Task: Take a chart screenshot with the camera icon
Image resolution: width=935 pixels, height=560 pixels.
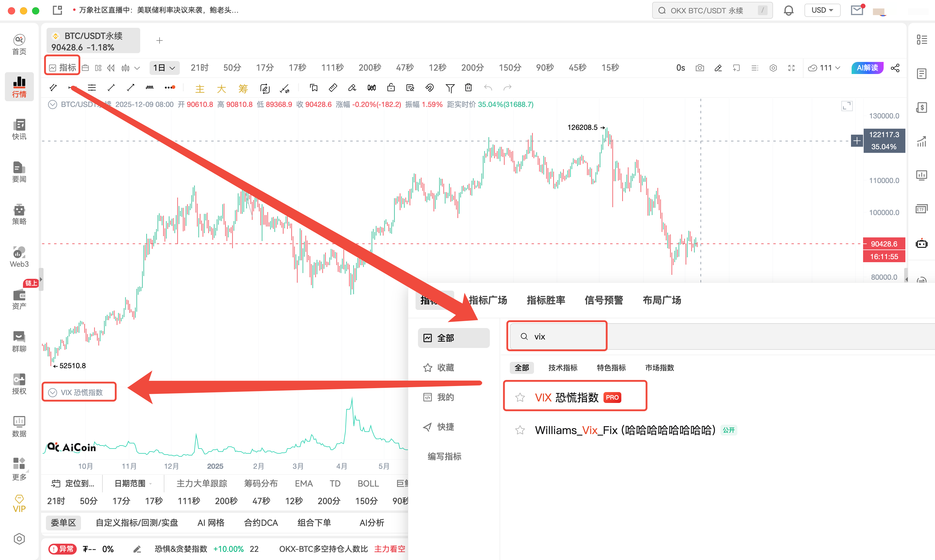Action: [700, 68]
